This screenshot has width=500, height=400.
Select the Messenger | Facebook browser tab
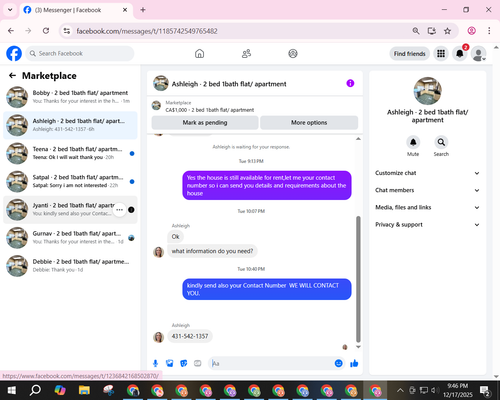click(76, 10)
